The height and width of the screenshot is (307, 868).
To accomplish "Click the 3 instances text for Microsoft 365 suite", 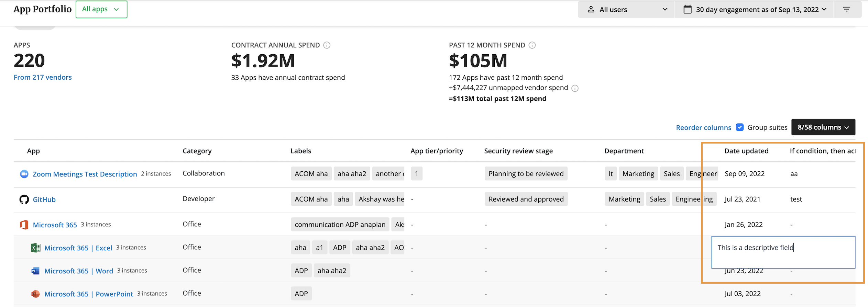I will point(96,225).
